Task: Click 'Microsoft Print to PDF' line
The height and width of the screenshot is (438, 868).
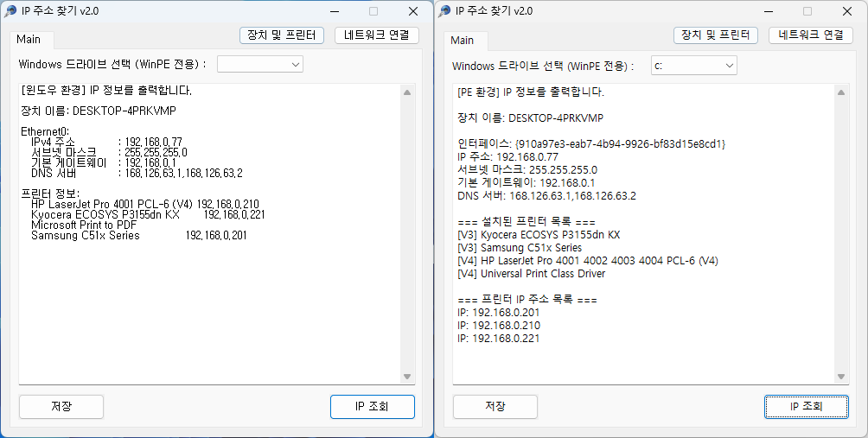Action: click(x=84, y=225)
